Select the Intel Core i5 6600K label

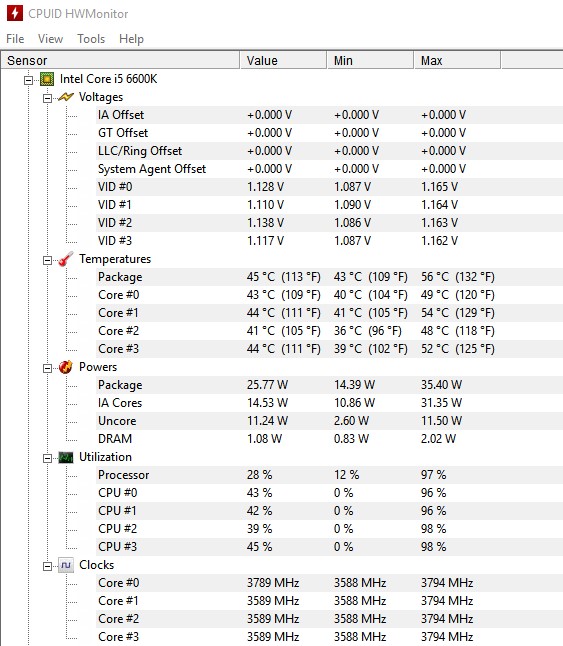pyautogui.click(x=108, y=79)
